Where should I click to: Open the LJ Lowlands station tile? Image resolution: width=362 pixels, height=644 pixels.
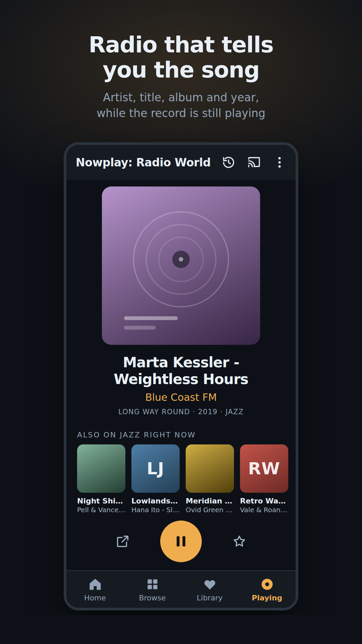156,469
